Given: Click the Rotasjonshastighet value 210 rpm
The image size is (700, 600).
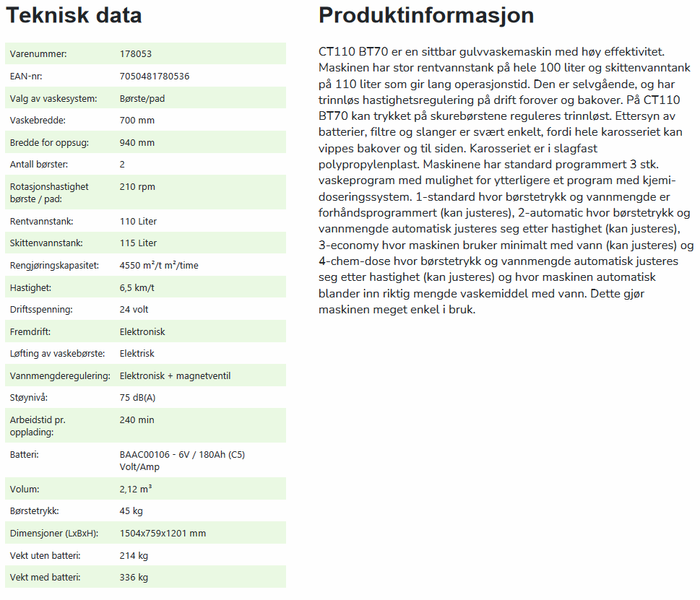Looking at the screenshot, I should [x=137, y=187].
